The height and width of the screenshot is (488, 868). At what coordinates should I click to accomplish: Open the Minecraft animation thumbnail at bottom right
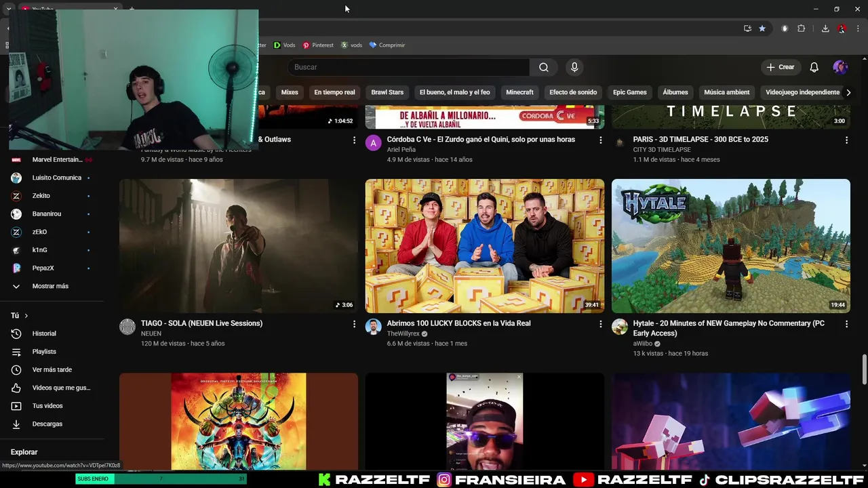tap(730, 421)
